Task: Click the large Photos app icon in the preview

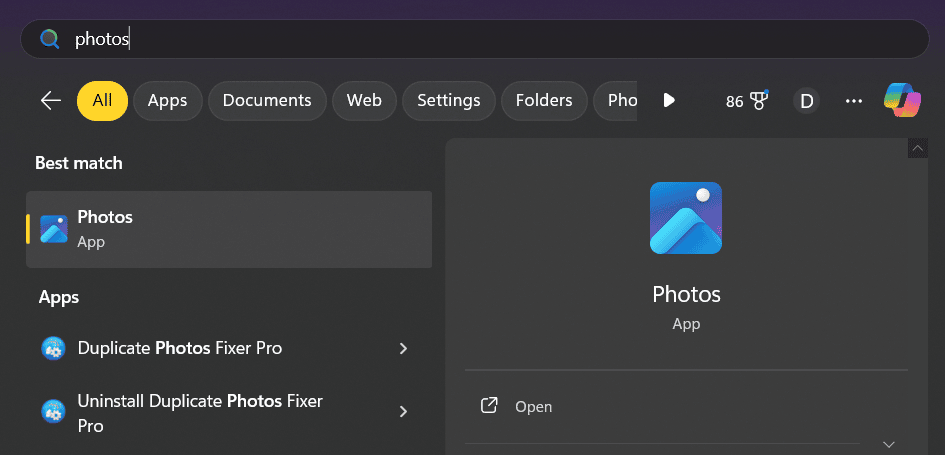Action: 686,218
